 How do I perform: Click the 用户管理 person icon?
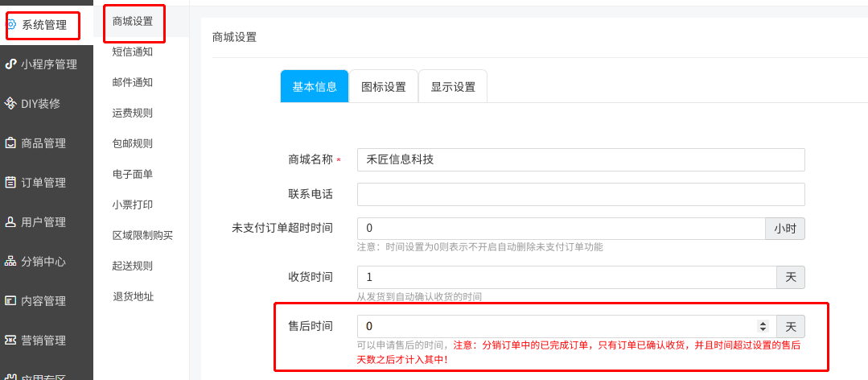click(x=10, y=221)
